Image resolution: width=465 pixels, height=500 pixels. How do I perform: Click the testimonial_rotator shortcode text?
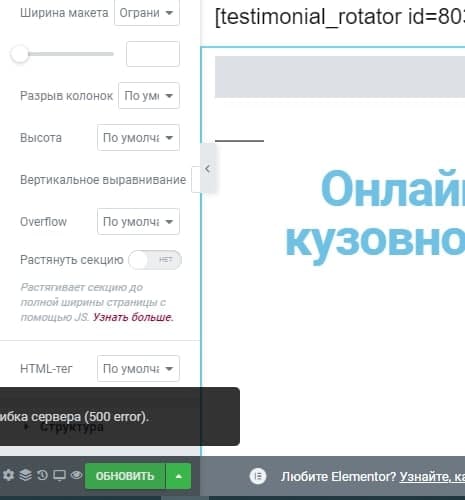coord(340,17)
